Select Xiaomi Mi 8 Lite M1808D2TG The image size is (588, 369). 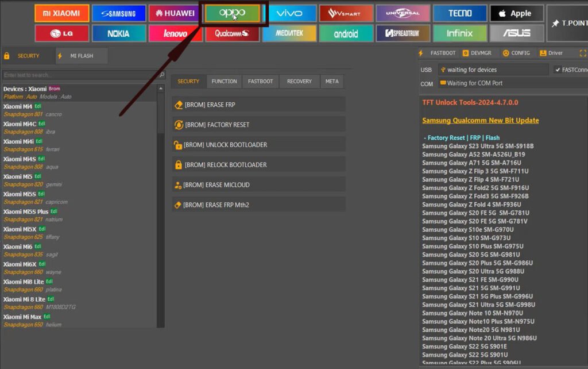click(79, 303)
